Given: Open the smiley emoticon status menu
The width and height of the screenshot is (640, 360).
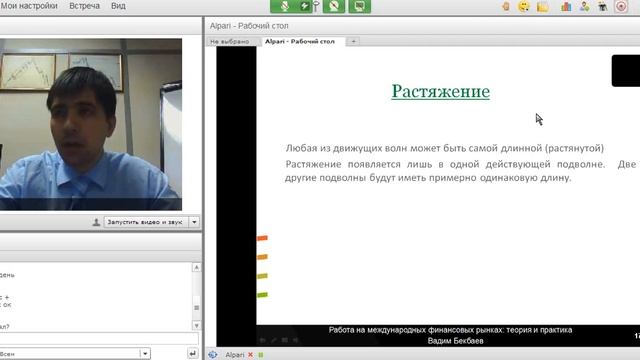Looking at the screenshot, I should (x=524, y=6).
